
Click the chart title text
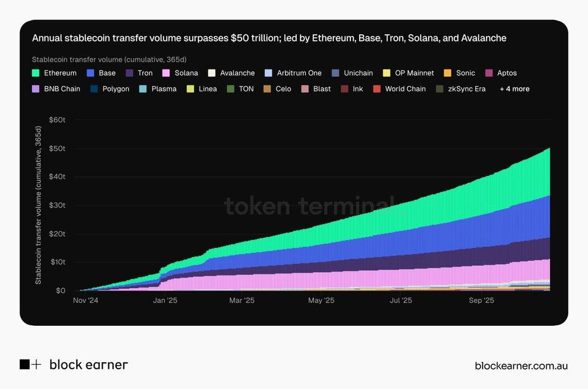tap(269, 38)
